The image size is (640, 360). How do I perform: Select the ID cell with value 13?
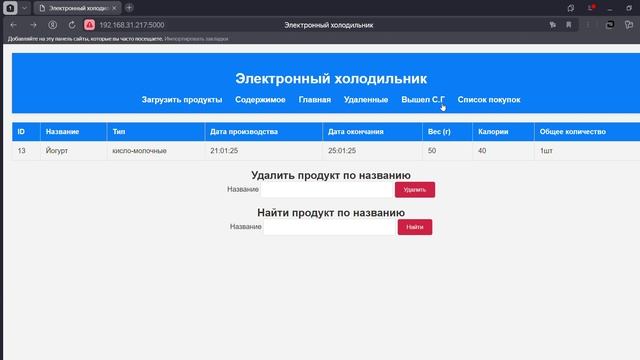pyautogui.click(x=26, y=151)
